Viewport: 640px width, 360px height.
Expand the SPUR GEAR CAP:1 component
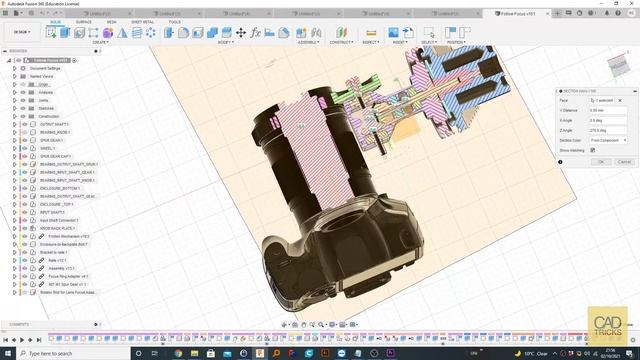click(x=15, y=156)
